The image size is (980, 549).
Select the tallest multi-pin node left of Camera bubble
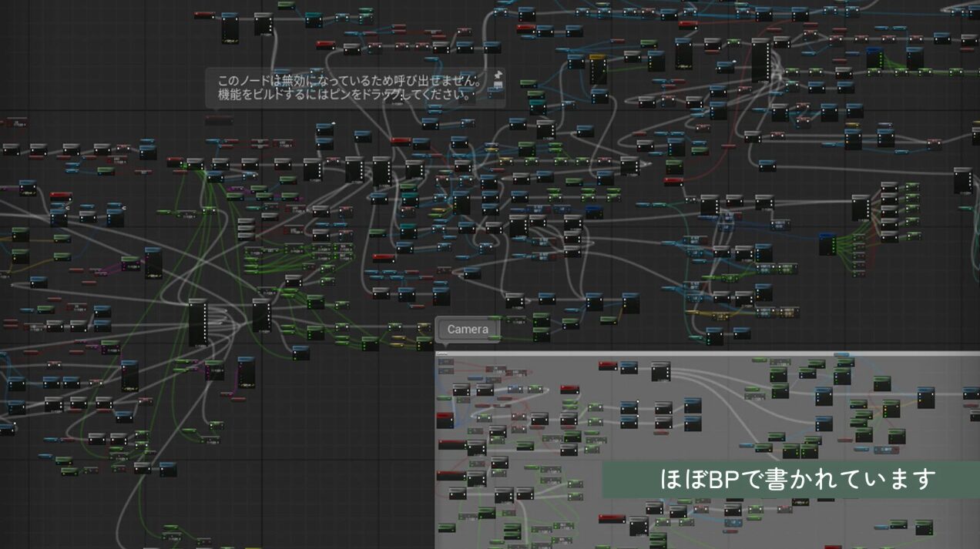pos(198,323)
